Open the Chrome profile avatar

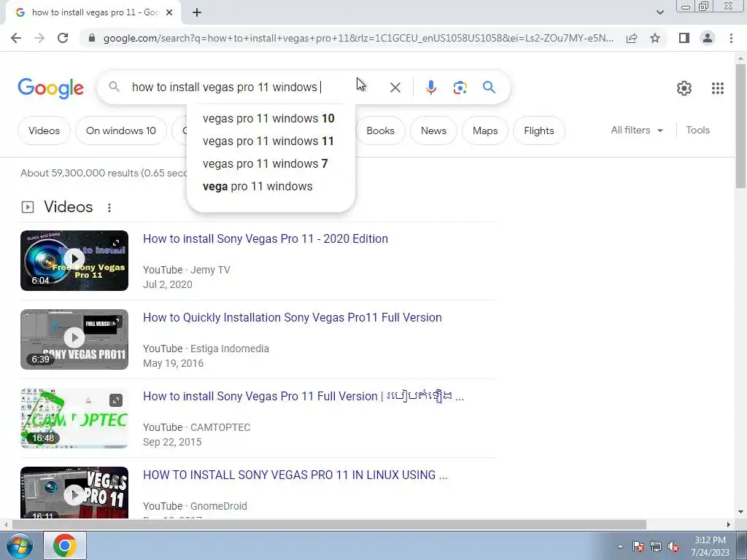[x=708, y=38]
